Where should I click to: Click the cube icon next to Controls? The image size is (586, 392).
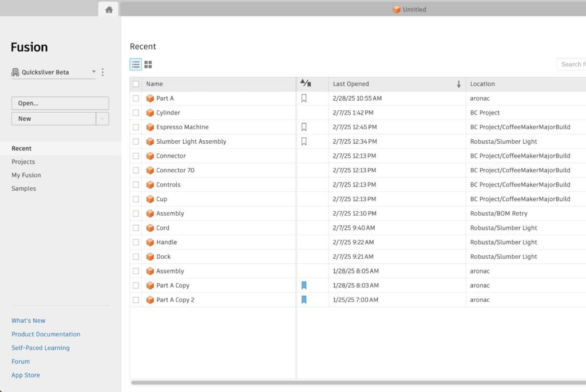150,185
